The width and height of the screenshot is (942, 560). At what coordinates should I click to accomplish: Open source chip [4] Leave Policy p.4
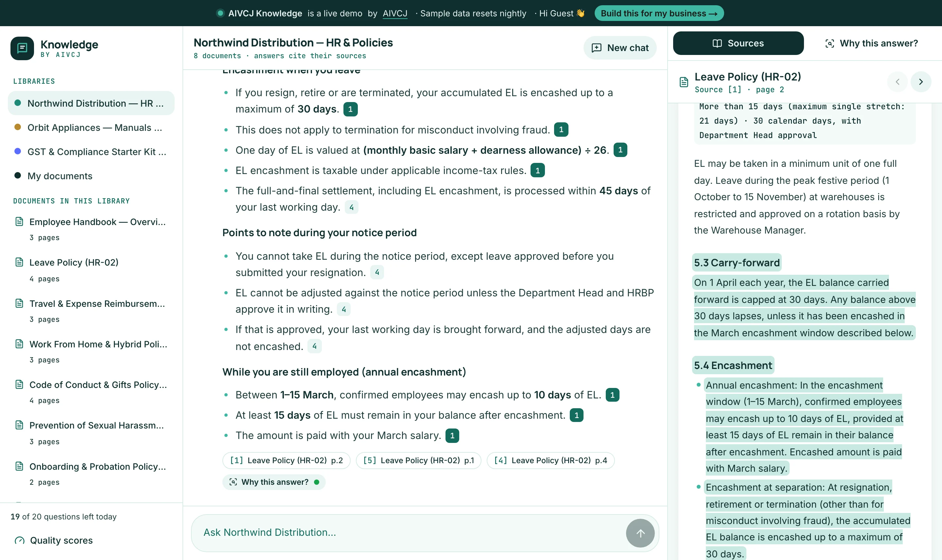(x=550, y=460)
